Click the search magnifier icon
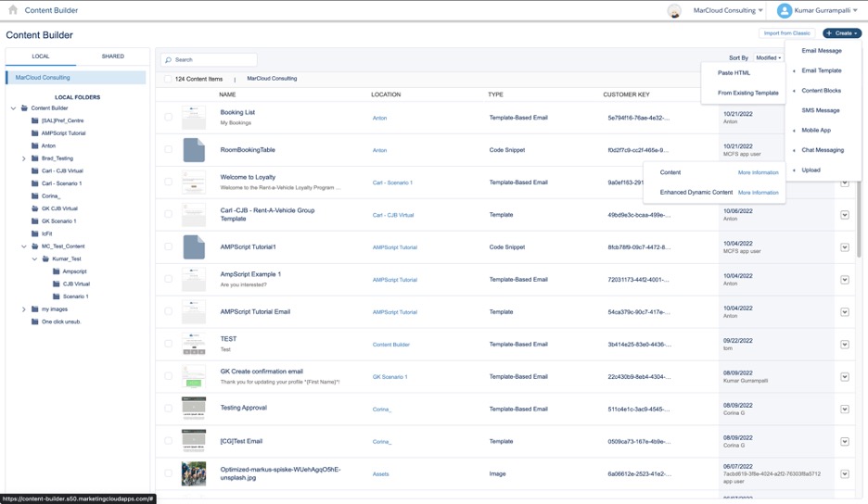868x504 pixels. tap(168, 59)
